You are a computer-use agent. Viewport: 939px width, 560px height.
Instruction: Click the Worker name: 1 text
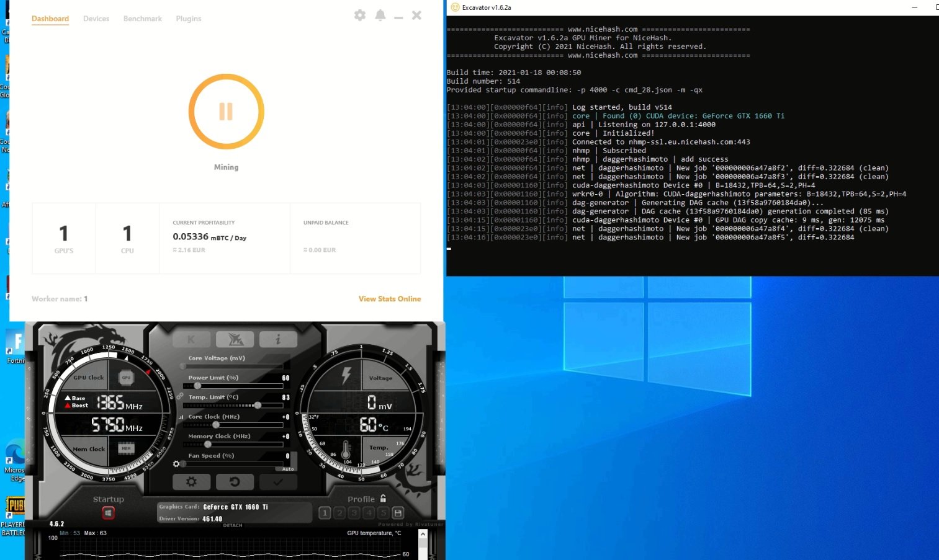click(60, 299)
